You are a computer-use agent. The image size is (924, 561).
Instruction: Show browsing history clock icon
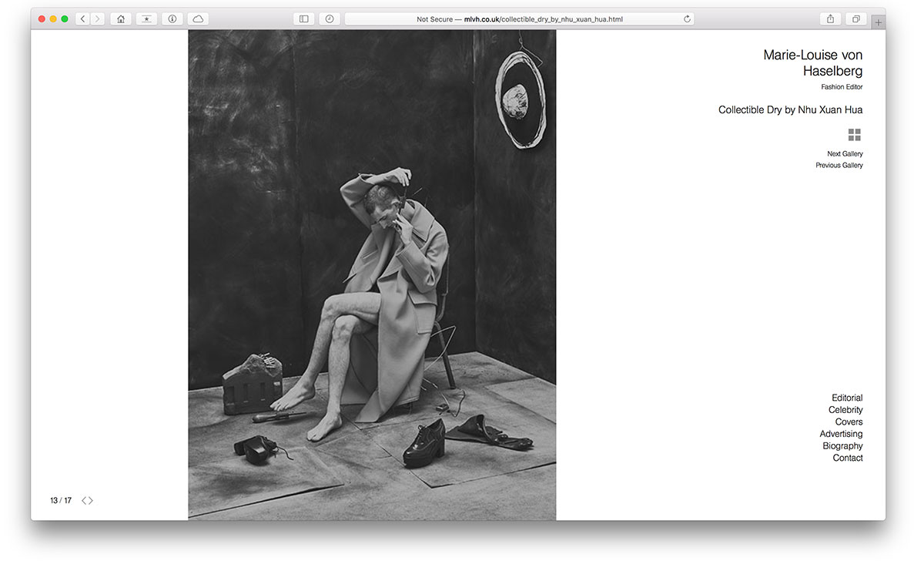pyautogui.click(x=330, y=18)
